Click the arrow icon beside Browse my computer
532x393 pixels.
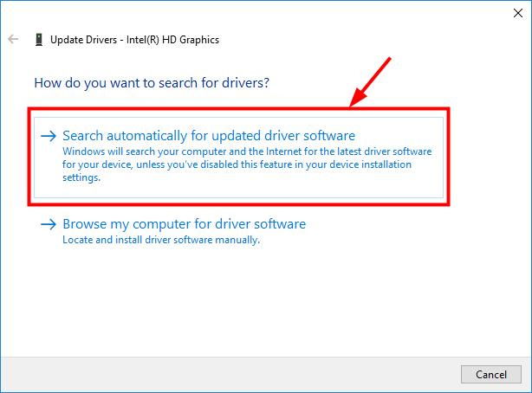49,224
